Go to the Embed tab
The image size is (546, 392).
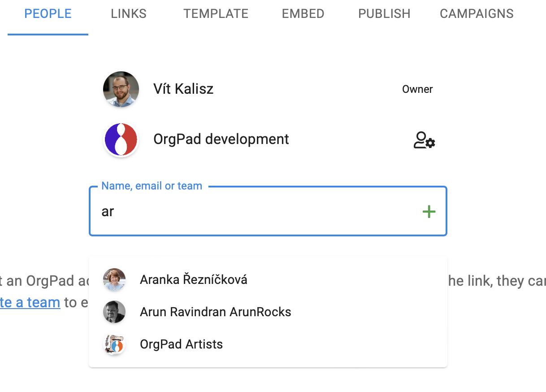(303, 14)
